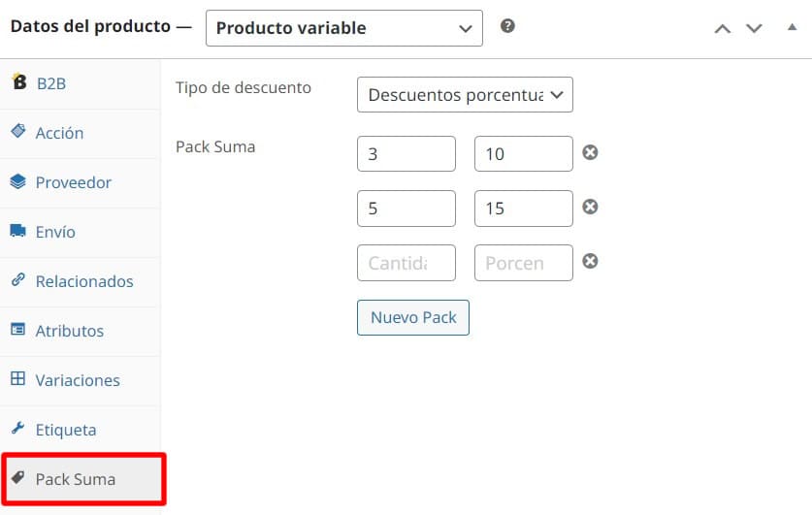This screenshot has height=515, width=812.
Task: Remove the pack row with quantity 5
Action: pos(590,207)
